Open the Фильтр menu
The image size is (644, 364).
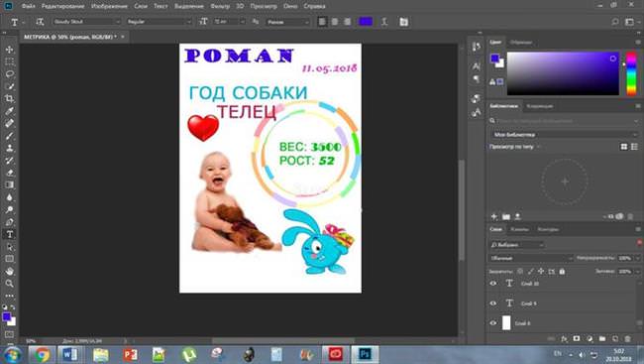pyautogui.click(x=220, y=6)
